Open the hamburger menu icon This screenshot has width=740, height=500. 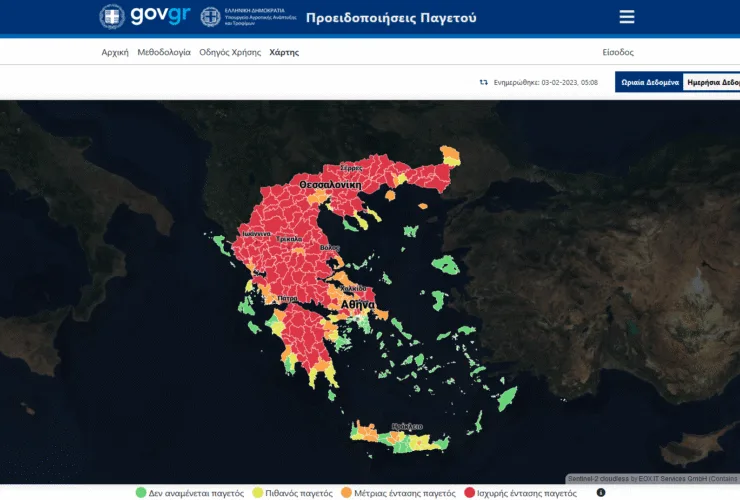[627, 17]
